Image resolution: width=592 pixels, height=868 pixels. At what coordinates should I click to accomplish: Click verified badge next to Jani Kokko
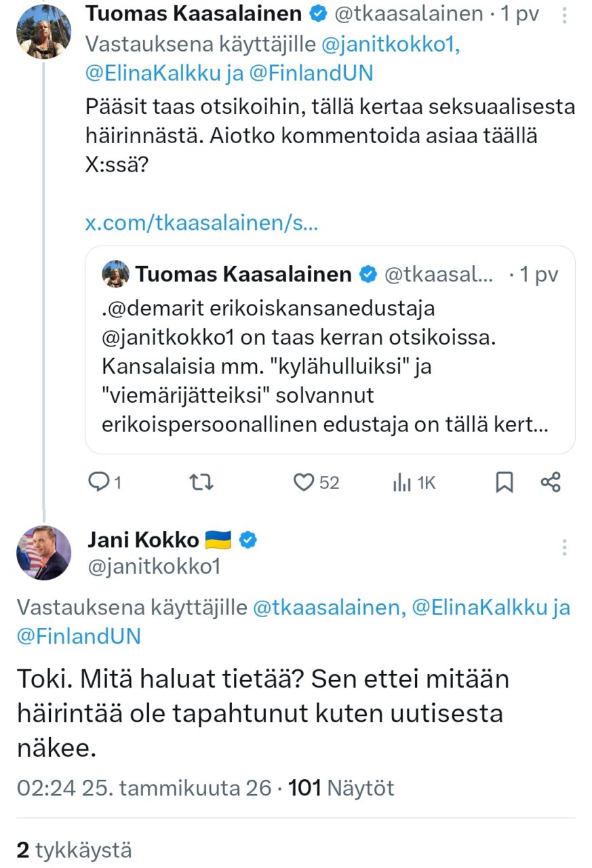249,540
